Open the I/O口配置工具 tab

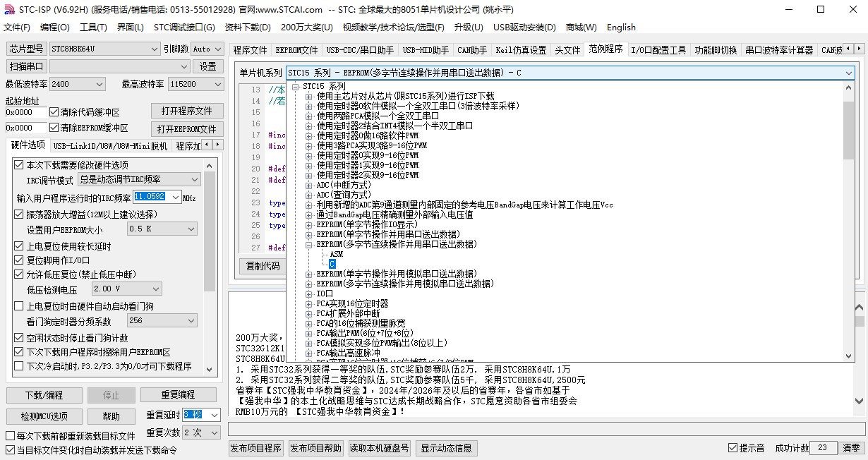tap(658, 50)
